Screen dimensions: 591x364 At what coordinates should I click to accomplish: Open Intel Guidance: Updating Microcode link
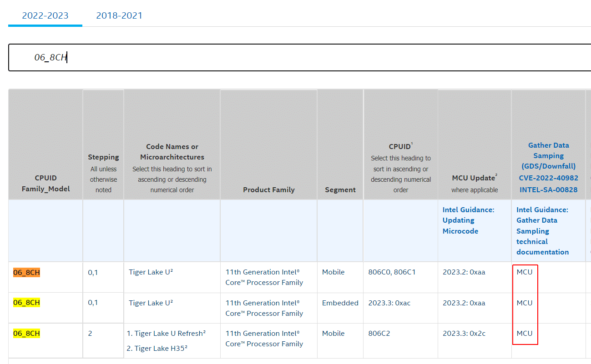tap(468, 220)
